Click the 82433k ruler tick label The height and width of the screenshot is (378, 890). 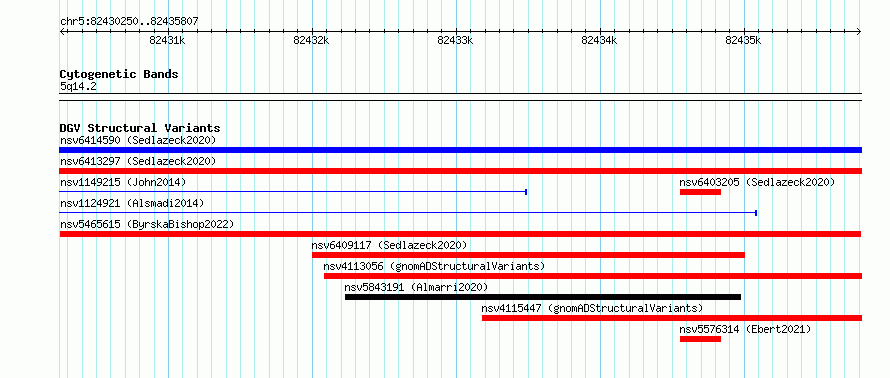click(455, 40)
